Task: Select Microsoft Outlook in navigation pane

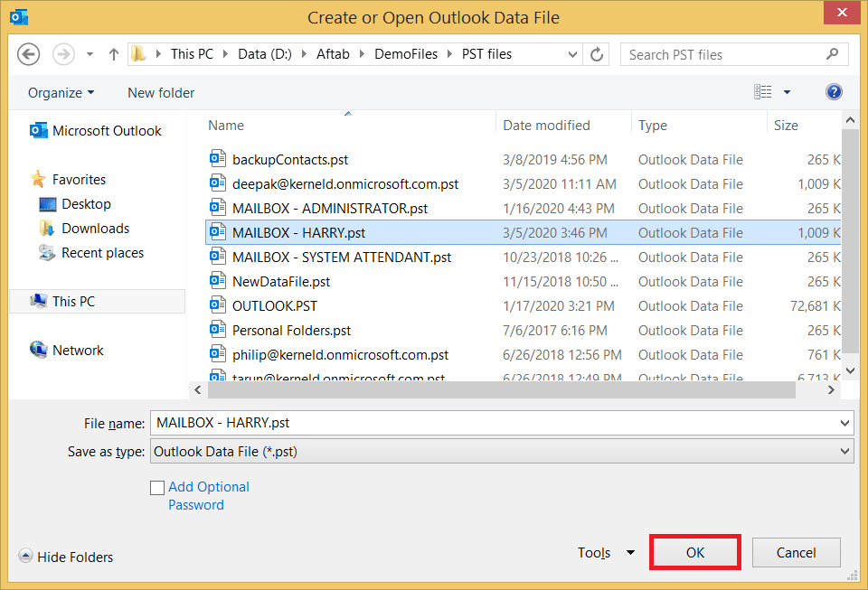Action: coord(95,130)
